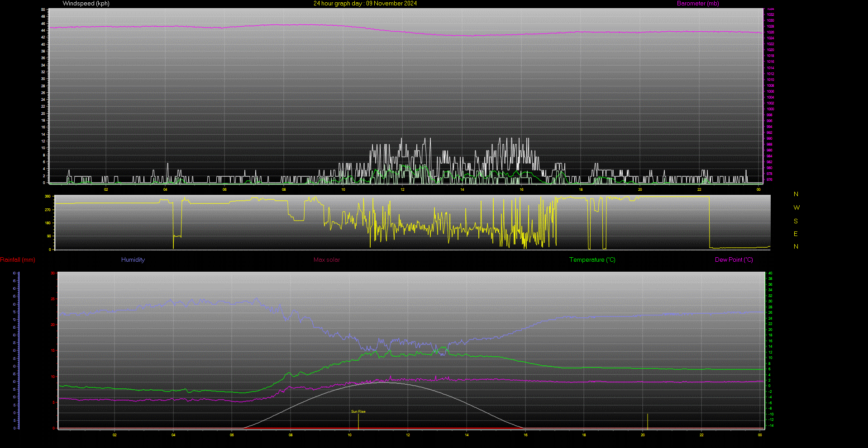
Task: Click the E wind direction label
Action: click(x=796, y=234)
